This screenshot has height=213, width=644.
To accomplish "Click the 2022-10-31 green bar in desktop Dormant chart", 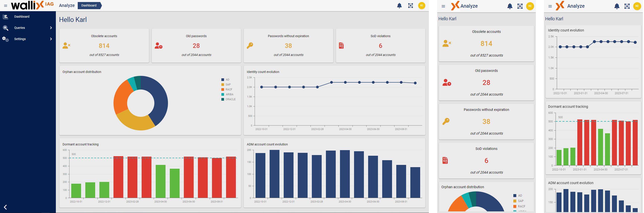I will (76, 191).
